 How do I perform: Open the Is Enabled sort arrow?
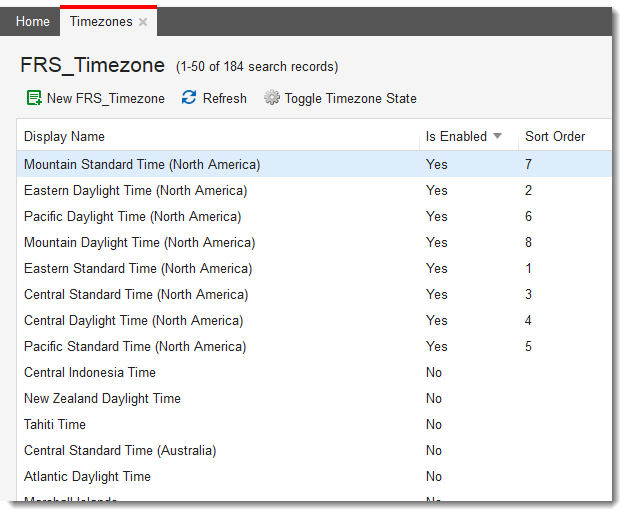tap(497, 136)
